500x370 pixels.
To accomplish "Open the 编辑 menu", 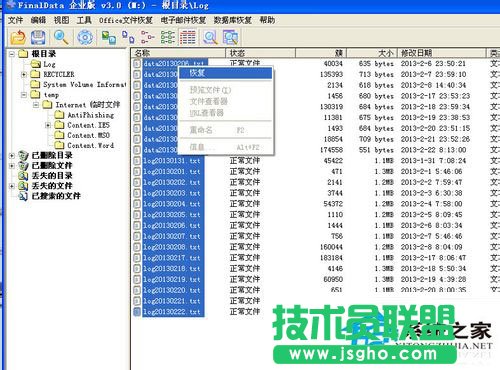I will tap(38, 20).
